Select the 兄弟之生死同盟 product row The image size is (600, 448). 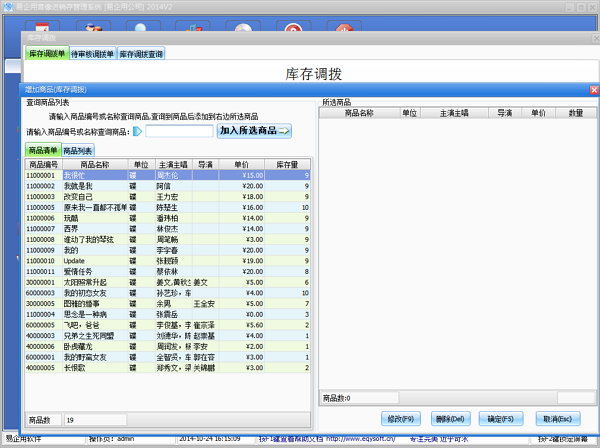pos(168,336)
